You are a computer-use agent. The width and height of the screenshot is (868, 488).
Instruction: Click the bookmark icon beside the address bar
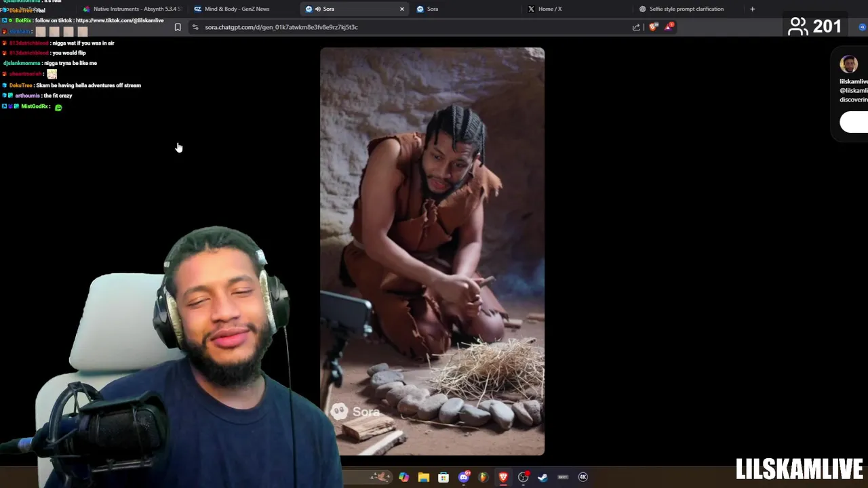tap(178, 27)
